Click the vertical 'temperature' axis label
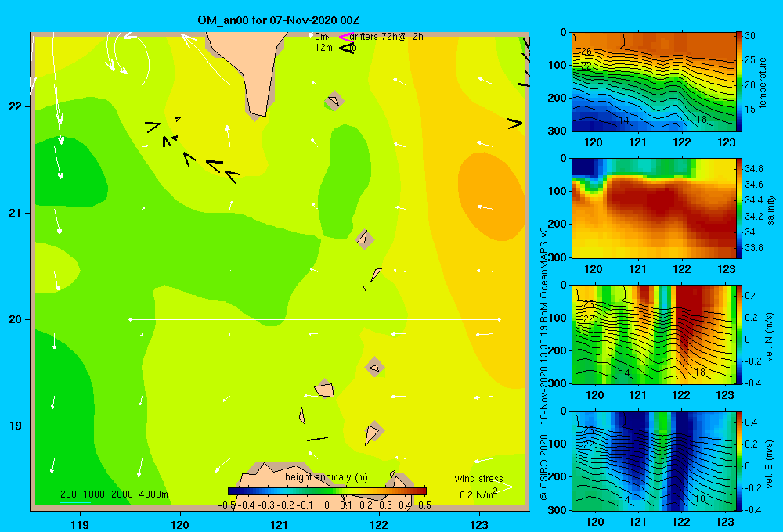 tap(763, 82)
